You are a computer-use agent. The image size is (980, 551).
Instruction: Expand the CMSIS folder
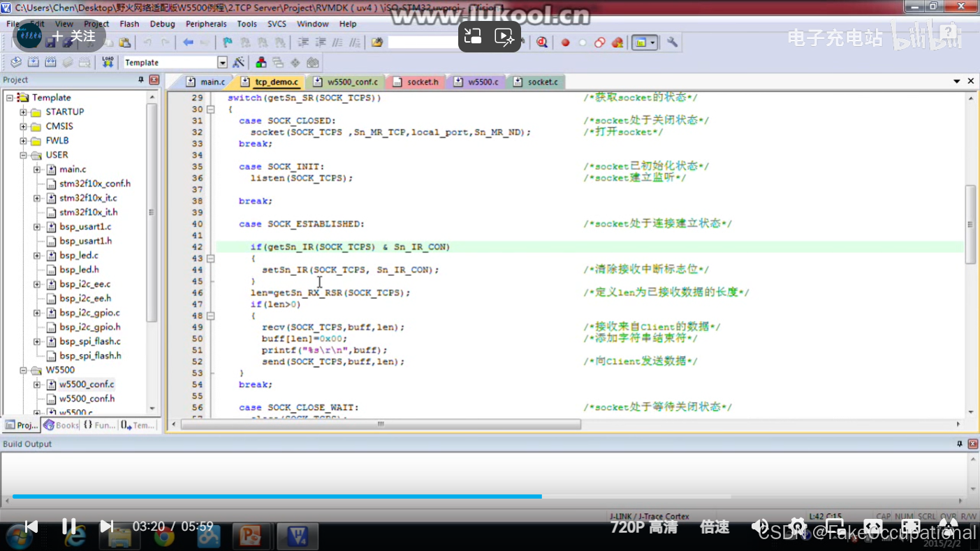click(x=23, y=126)
